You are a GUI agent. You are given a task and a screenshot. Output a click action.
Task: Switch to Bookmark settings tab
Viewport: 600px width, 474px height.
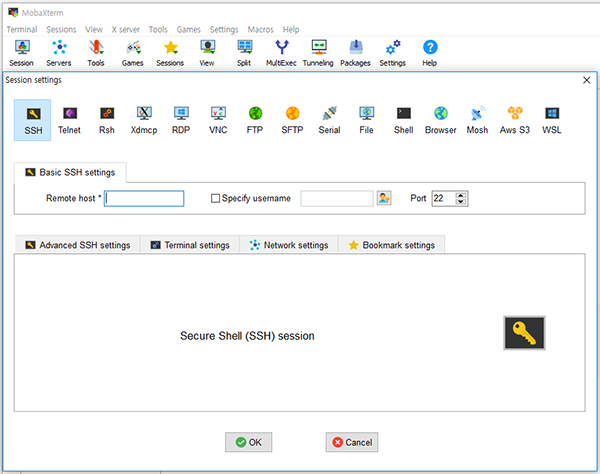[392, 245]
